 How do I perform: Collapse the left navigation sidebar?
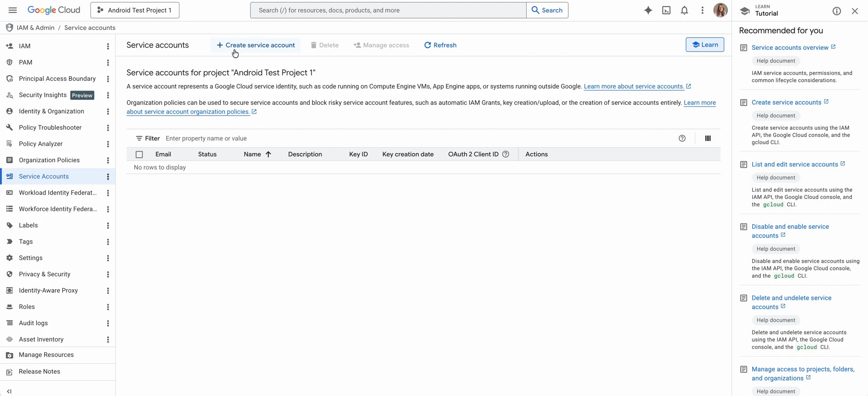tap(9, 391)
